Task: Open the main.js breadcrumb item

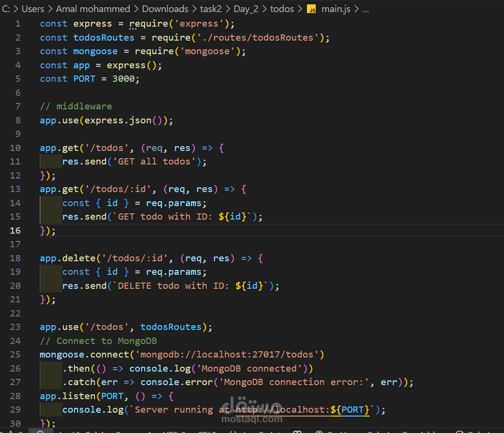Action: tap(336, 9)
